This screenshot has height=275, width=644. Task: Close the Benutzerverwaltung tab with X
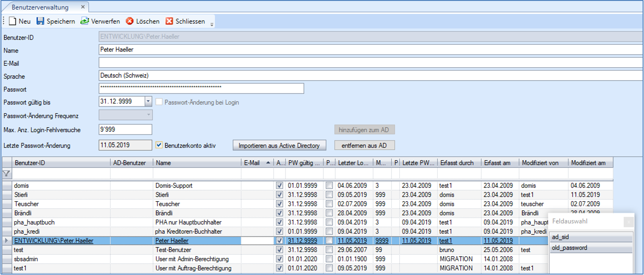(x=83, y=7)
